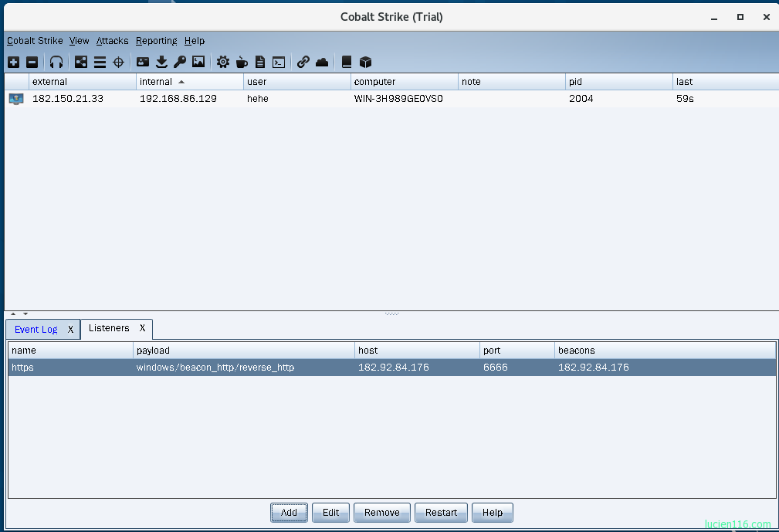Open the Cobalt Strike menu
779x532 pixels.
tap(35, 41)
